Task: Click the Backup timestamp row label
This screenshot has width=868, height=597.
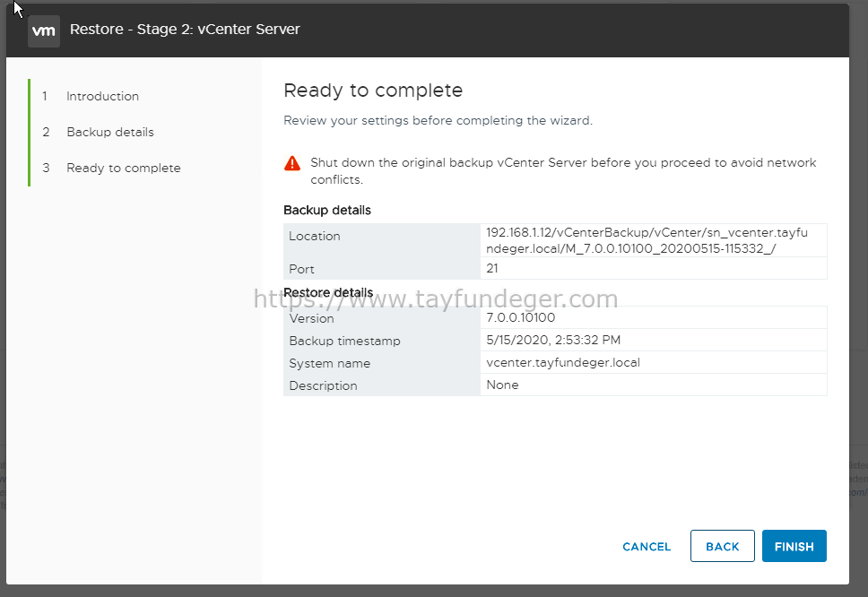Action: coord(344,341)
